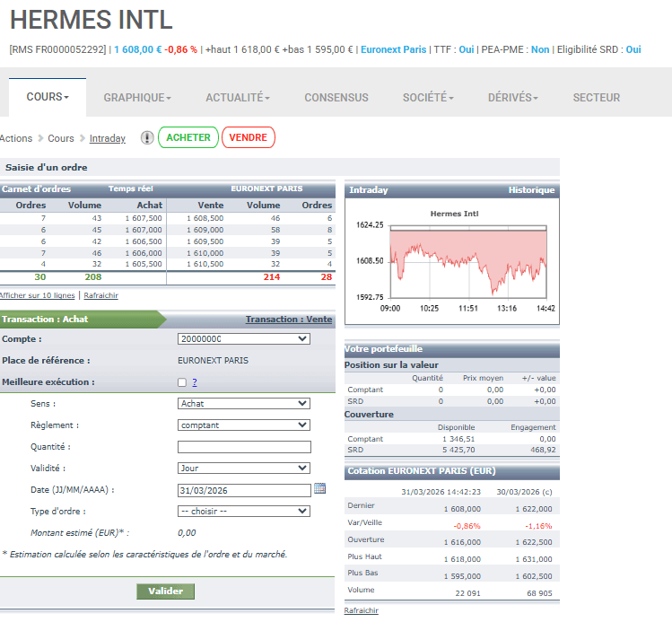Select the Intraday chart header tab
The image size is (672, 622).
(x=369, y=190)
